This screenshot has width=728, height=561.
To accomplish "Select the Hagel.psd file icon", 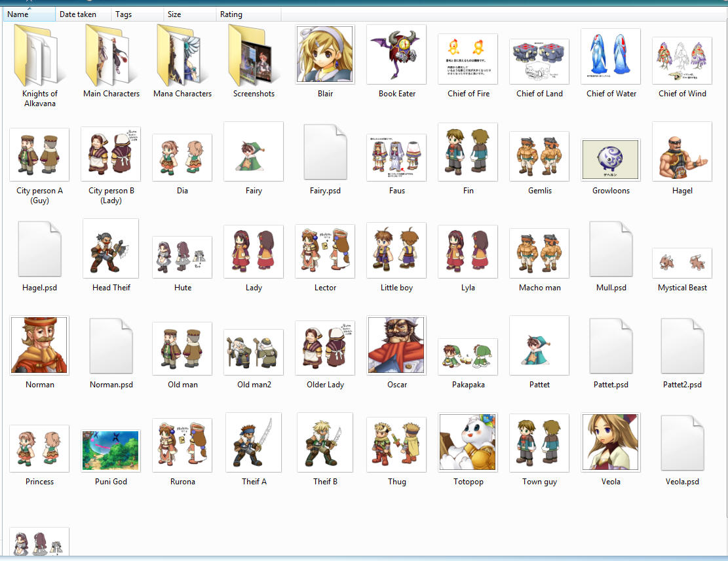I will coord(39,248).
